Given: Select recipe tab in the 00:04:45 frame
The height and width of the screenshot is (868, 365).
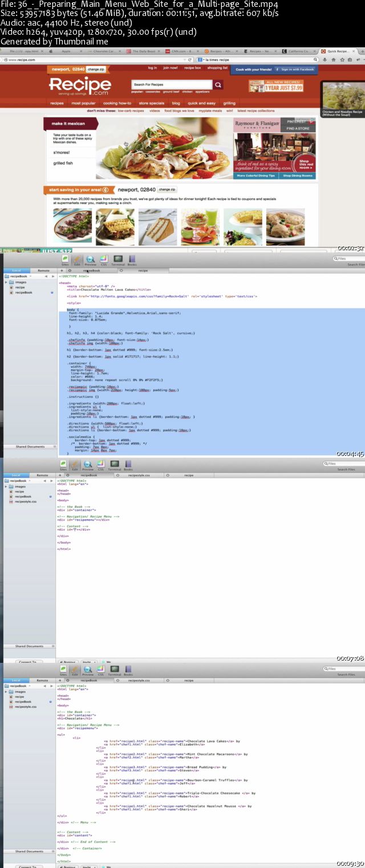Looking at the screenshot, I should click(143, 270).
